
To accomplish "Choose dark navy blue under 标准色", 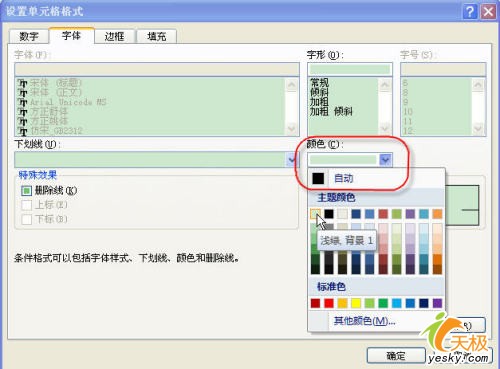I will tap(424, 303).
